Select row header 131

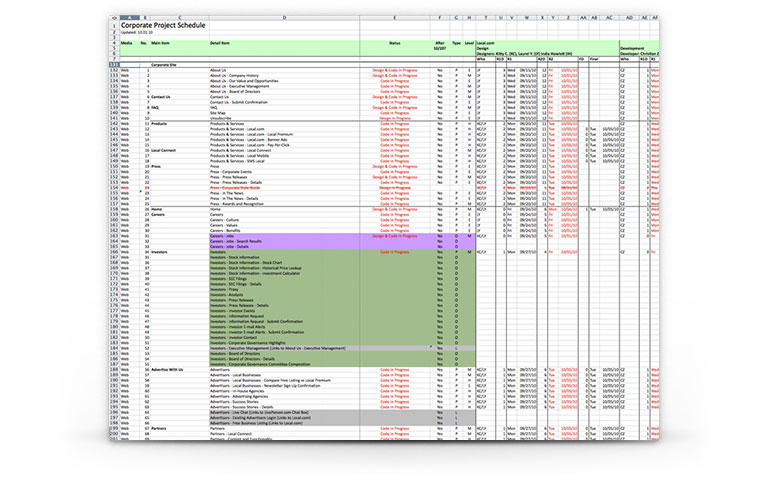[114, 65]
